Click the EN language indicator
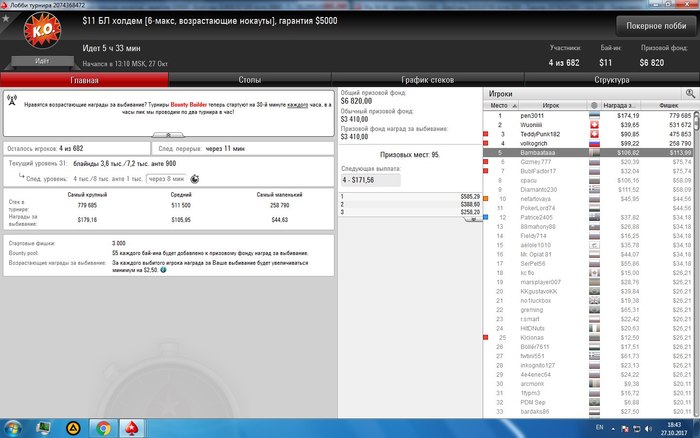This screenshot has height=438, width=700. tap(600, 428)
